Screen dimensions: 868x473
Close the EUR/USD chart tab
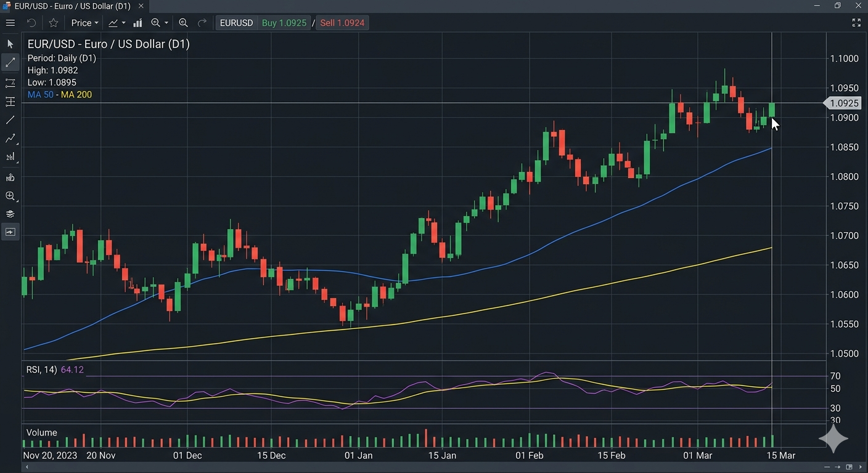tap(141, 6)
